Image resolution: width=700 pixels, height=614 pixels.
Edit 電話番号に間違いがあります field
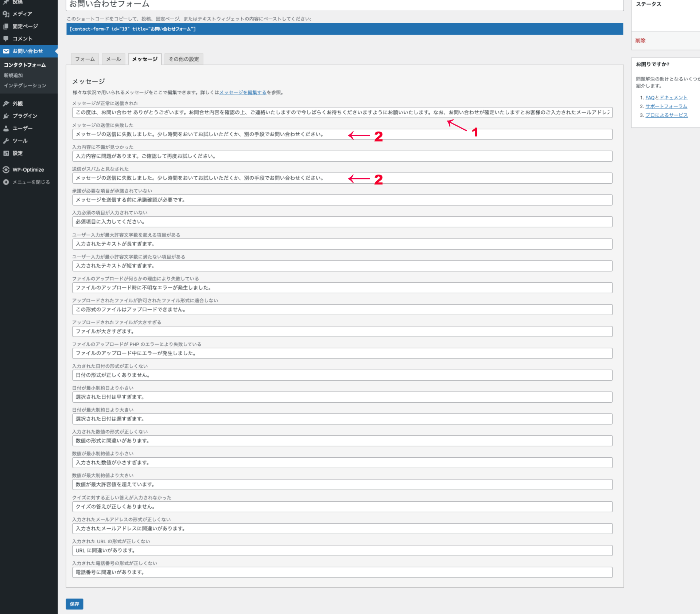click(342, 572)
